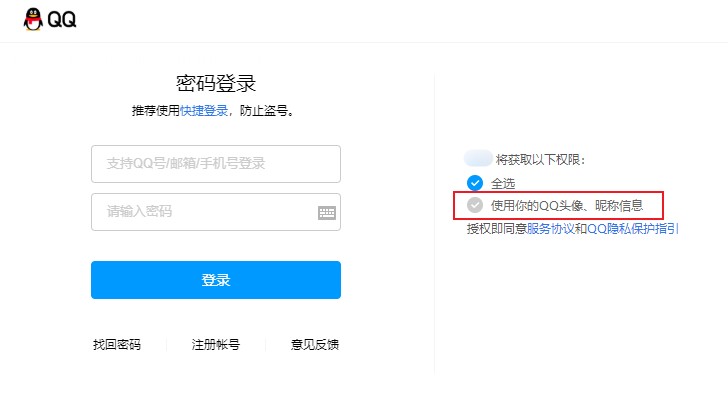Screen dimensions: 728x399
Task: Open the 注册帐号 link
Action: coord(215,345)
